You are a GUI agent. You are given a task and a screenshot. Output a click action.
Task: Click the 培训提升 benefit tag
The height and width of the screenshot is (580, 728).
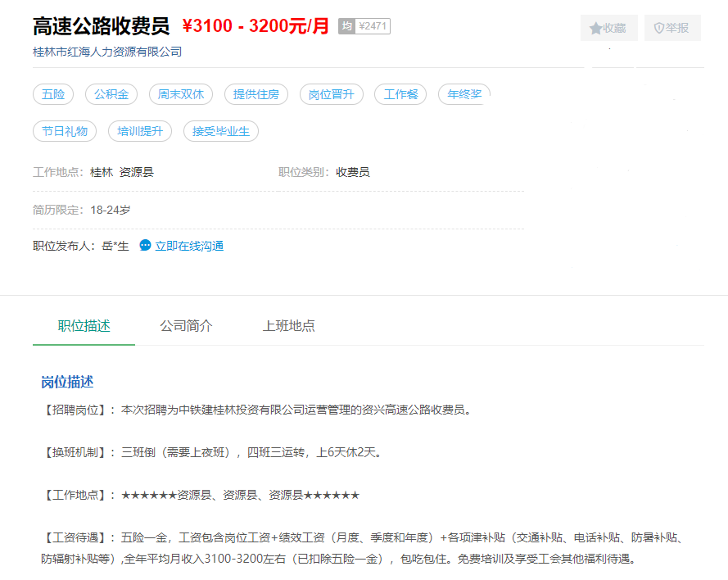click(x=140, y=131)
